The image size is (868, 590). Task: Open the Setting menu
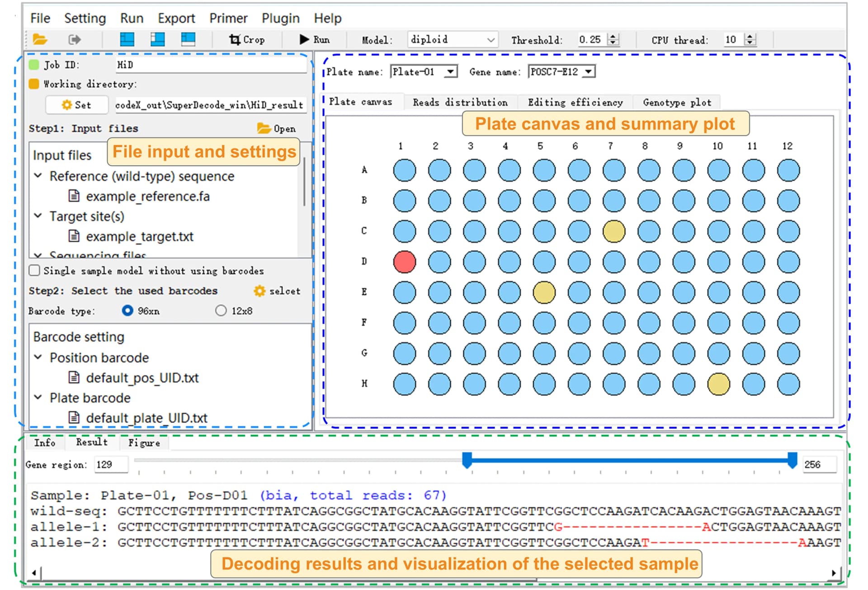(85, 18)
